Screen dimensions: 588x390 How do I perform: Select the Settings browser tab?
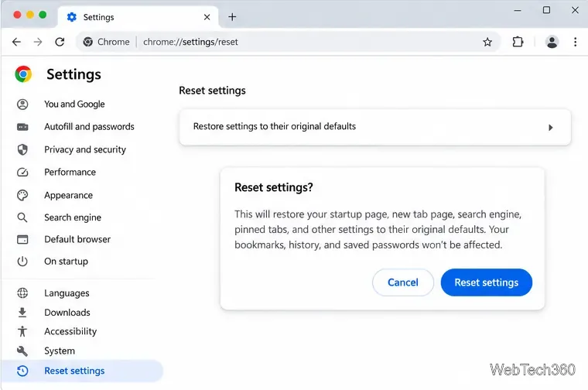click(x=138, y=17)
